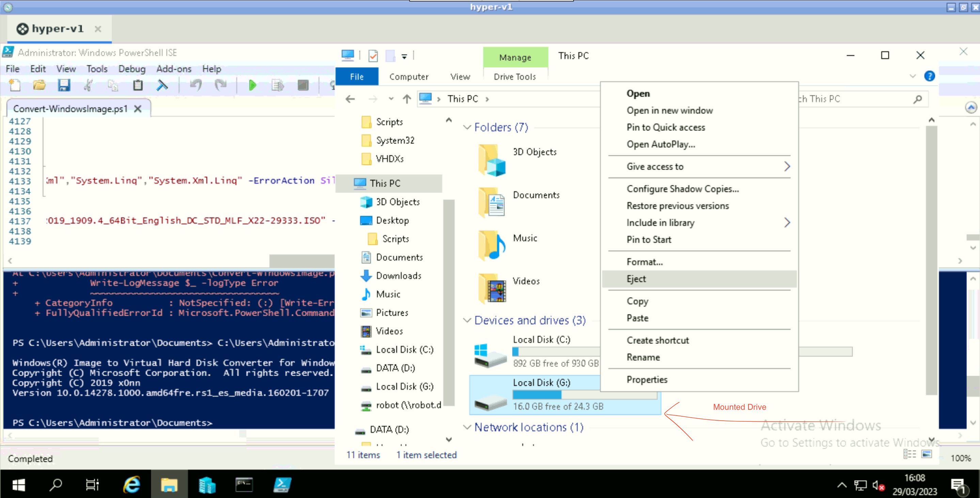Select Format... in the context menu
Screen dimensions: 980x498
(x=699, y=262)
